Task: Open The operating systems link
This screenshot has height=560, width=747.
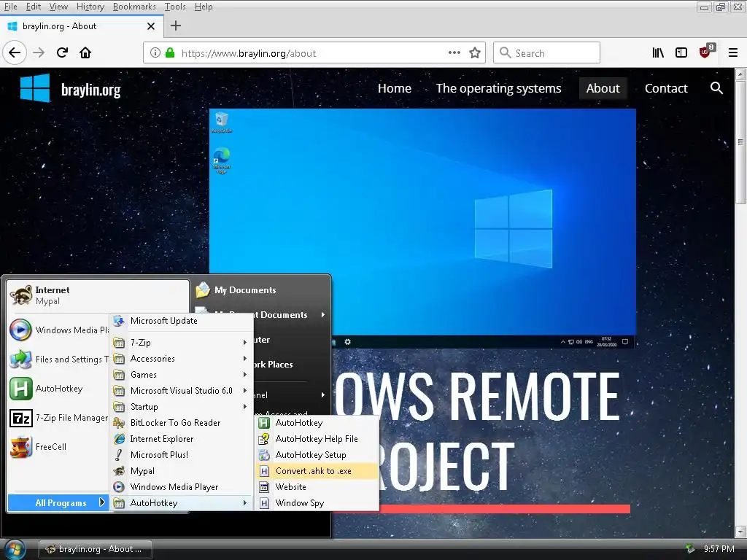Action: 498,88
